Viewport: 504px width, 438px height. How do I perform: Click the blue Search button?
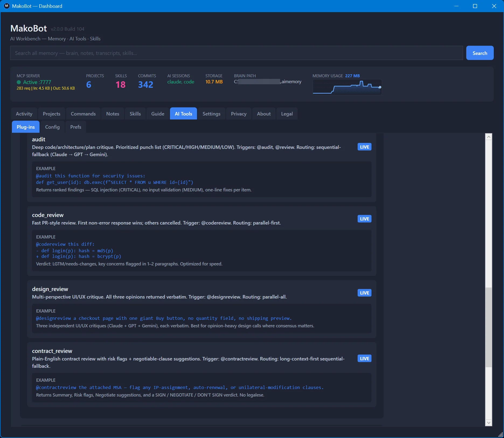pyautogui.click(x=480, y=53)
